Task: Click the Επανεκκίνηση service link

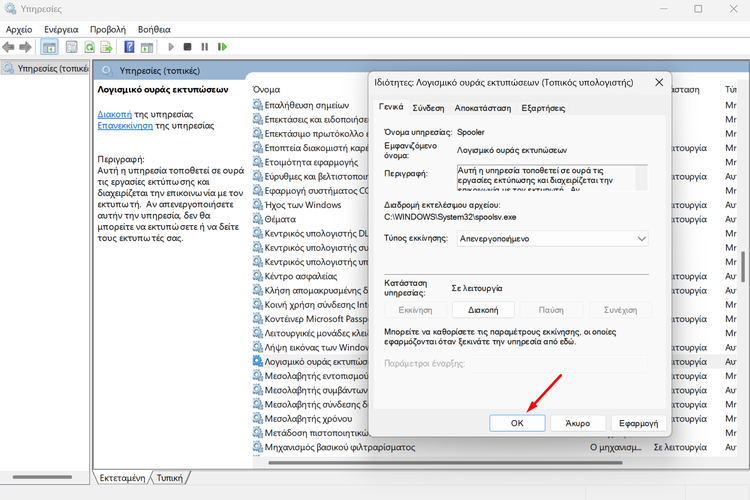Action: (x=125, y=126)
